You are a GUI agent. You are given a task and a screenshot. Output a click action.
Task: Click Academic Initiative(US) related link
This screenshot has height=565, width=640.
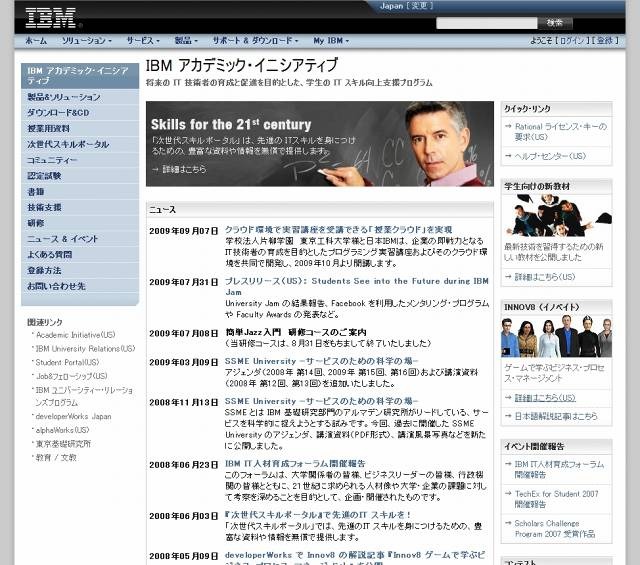(76, 335)
